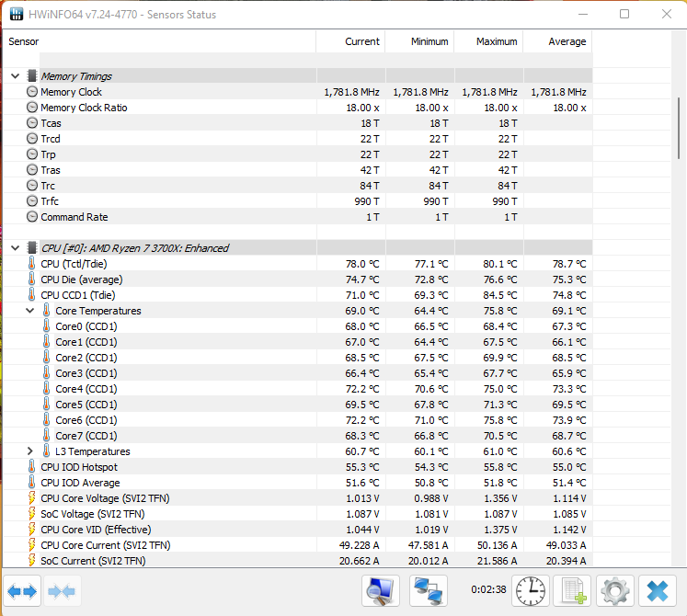Click the Current column header
This screenshot has width=687, height=616.
tap(350, 41)
